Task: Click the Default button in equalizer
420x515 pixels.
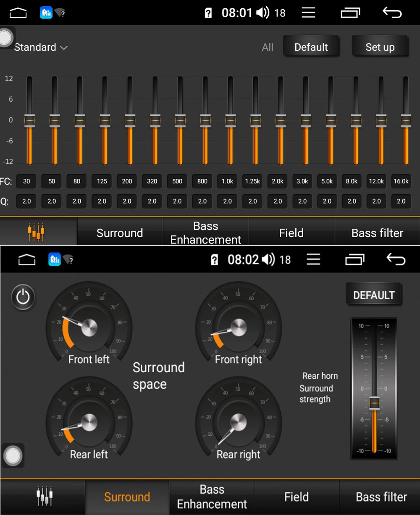Action: coord(311,47)
